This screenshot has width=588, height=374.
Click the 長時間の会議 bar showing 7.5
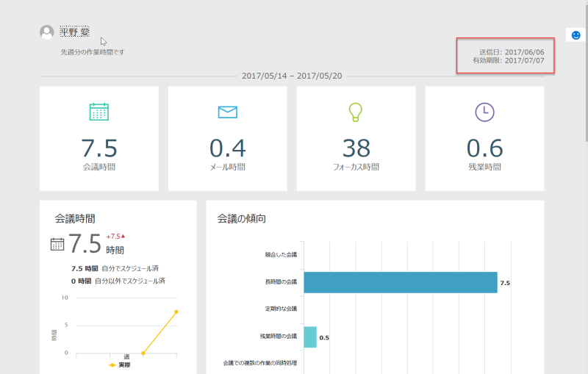tap(401, 283)
